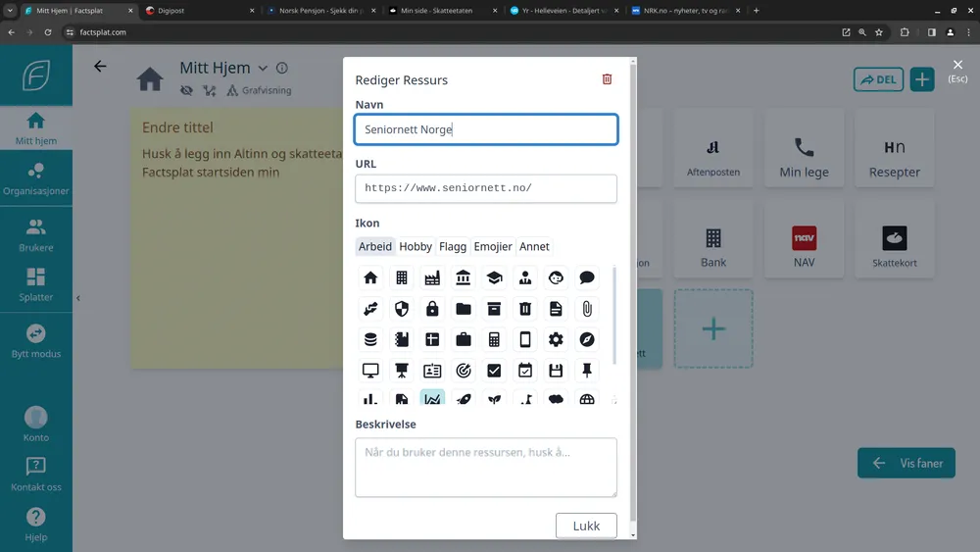Pick the graduation cap icon
This screenshot has width=980, height=552.
(494, 278)
